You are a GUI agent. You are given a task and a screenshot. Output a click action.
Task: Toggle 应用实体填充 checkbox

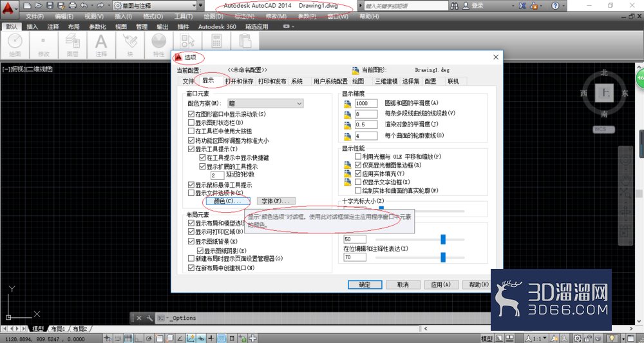(357, 173)
